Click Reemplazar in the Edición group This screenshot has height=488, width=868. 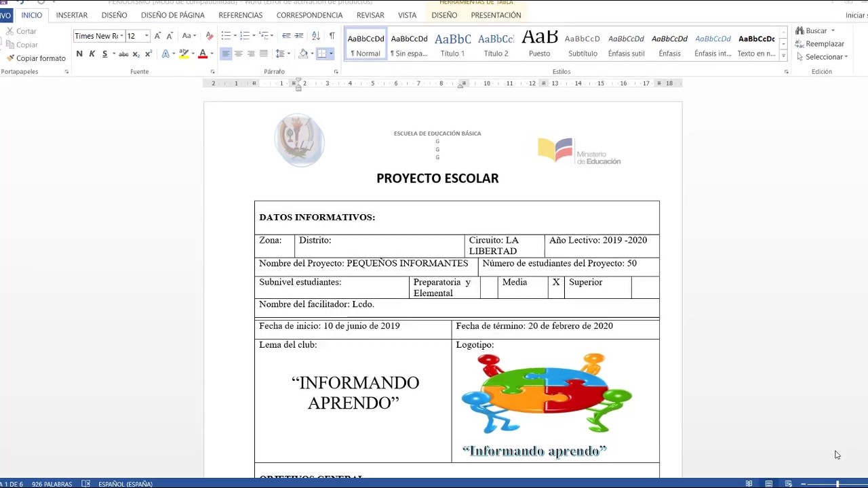click(x=820, y=43)
